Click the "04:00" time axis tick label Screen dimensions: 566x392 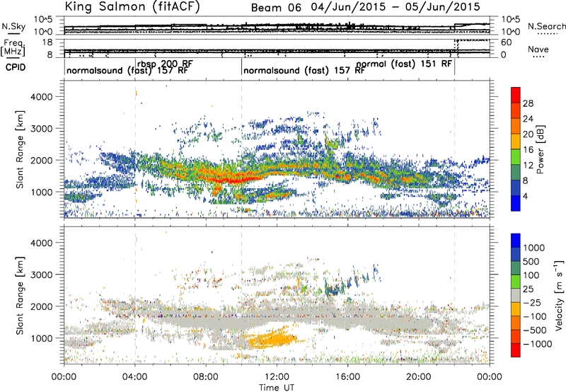[x=135, y=377]
